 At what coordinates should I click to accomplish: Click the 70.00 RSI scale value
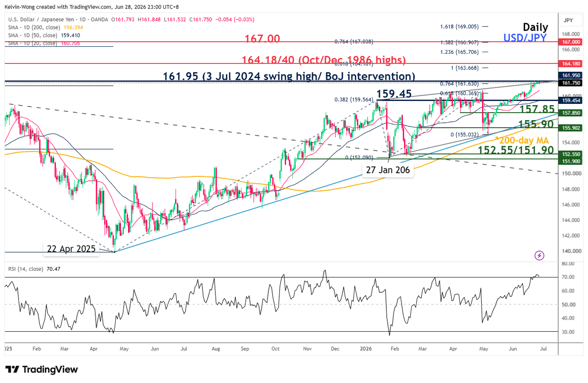568,277
